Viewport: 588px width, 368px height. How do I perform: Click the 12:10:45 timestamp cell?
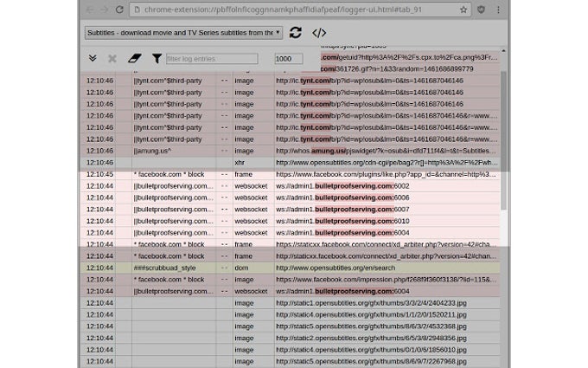click(99, 175)
